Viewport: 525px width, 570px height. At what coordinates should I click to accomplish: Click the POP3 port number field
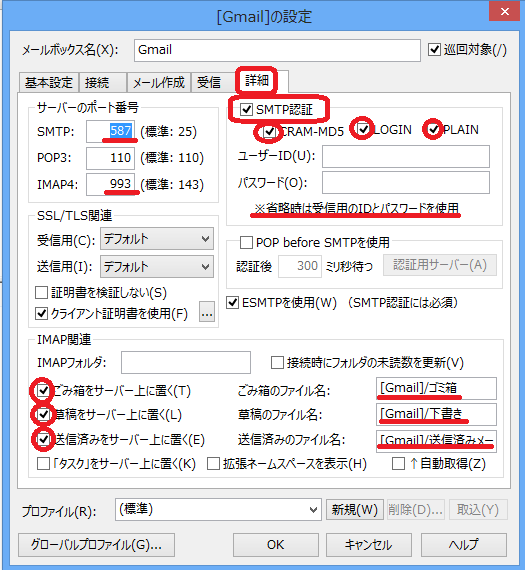tap(111, 158)
